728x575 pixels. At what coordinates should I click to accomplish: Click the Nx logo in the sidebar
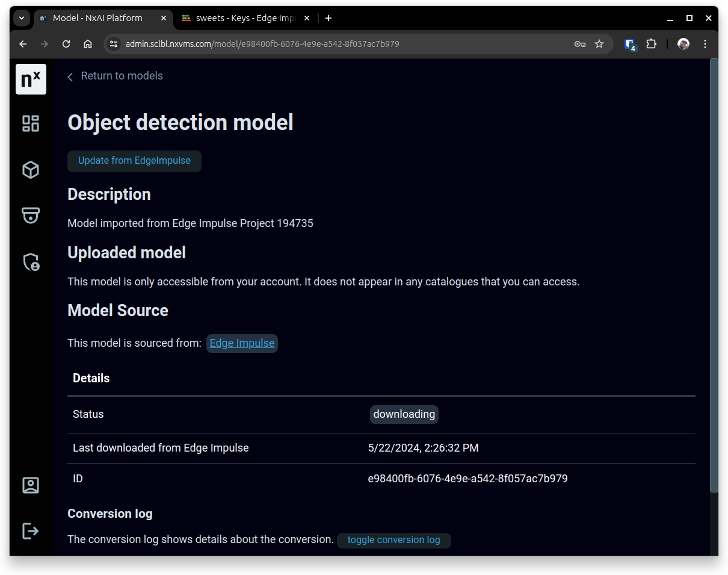[31, 79]
